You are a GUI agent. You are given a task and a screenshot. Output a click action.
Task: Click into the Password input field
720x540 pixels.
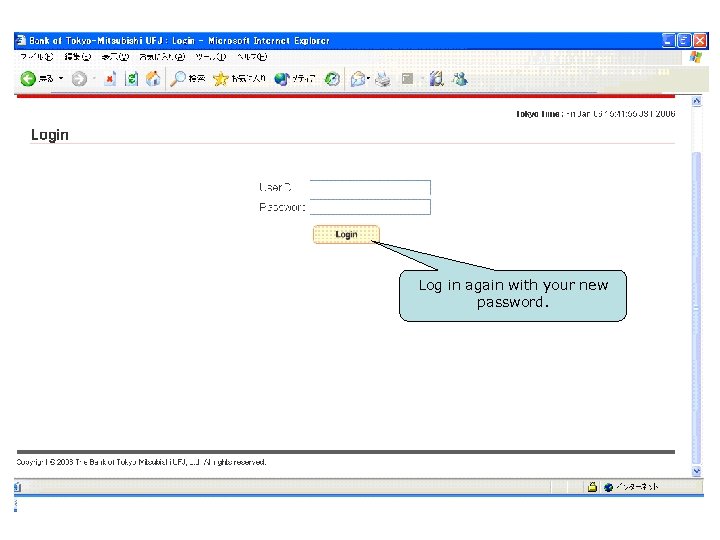[x=370, y=207]
